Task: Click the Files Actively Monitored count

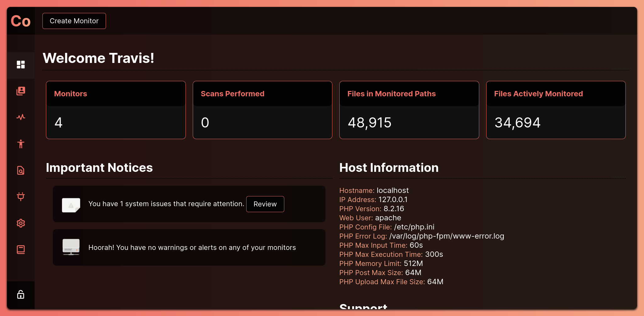Action: [517, 122]
